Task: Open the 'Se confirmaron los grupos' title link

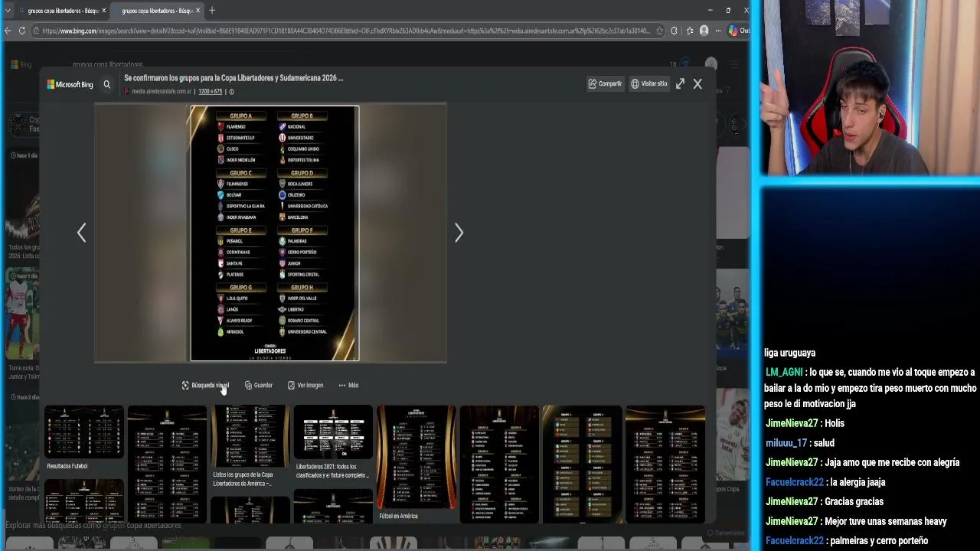Action: coord(234,78)
